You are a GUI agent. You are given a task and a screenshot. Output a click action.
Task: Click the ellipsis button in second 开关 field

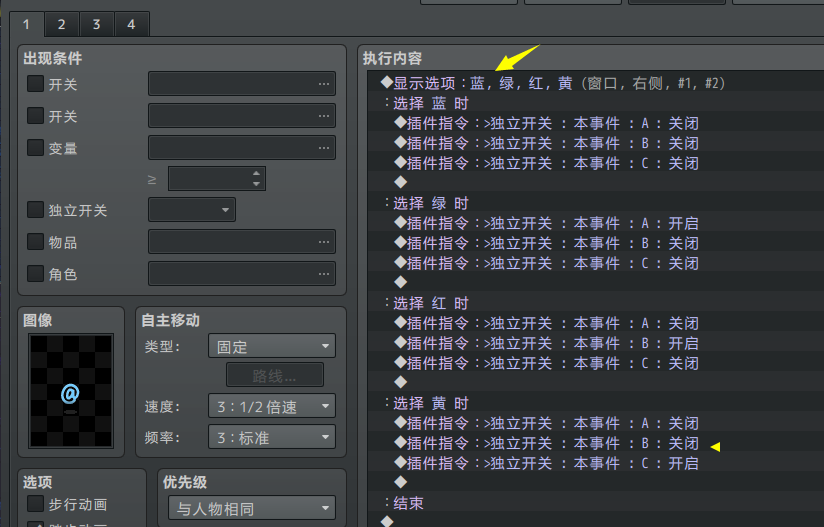pos(323,117)
